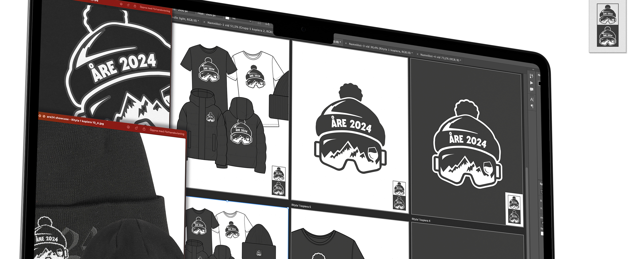The height and width of the screenshot is (259, 644).
Task: Open lower window with Förhandsvisning
Action: click(167, 132)
